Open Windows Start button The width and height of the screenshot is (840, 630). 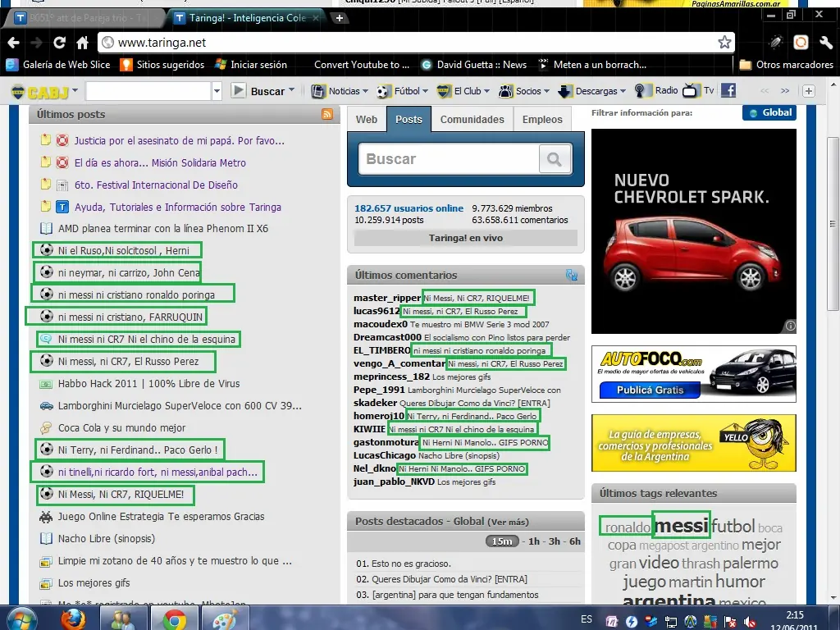click(x=21, y=619)
